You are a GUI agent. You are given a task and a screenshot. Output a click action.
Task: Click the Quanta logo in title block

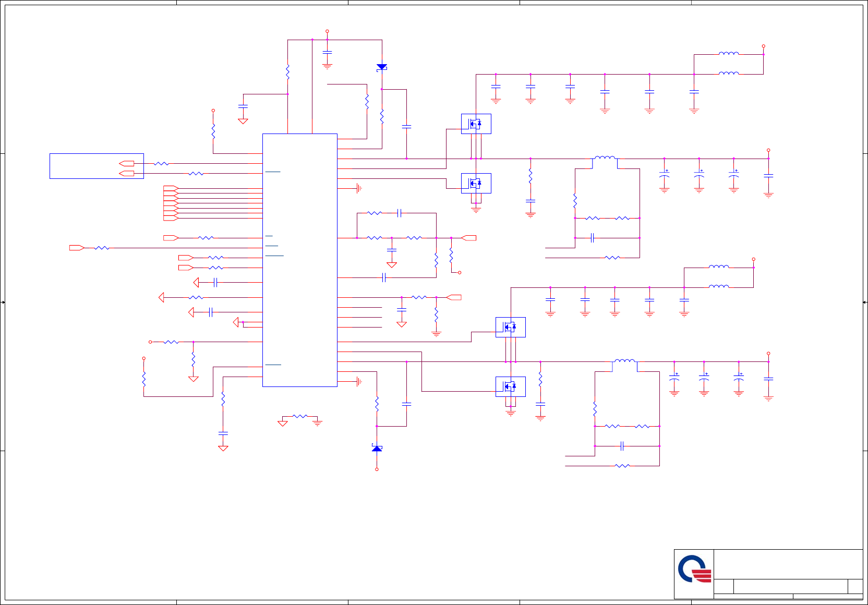[694, 569]
